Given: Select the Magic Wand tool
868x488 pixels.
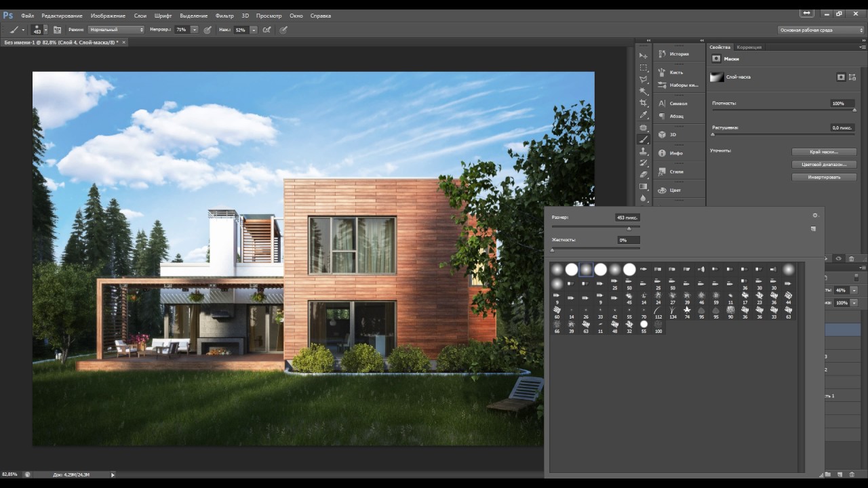Looking at the screenshot, I should (x=644, y=91).
